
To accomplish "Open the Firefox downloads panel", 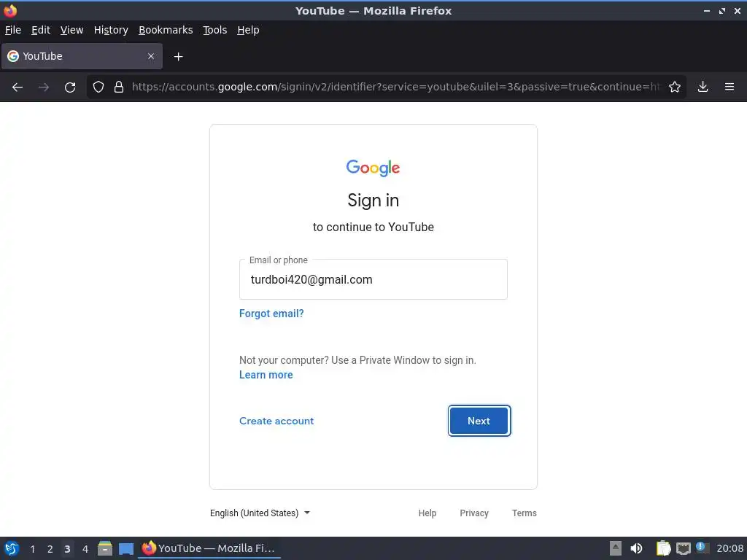I will point(703,87).
